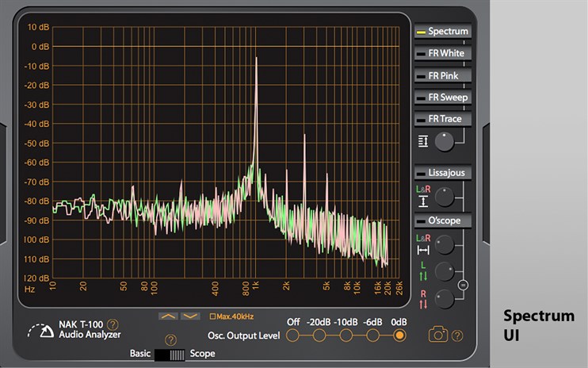This screenshot has height=368, width=588.
Task: Click the up chevron below the graph
Action: 167,316
